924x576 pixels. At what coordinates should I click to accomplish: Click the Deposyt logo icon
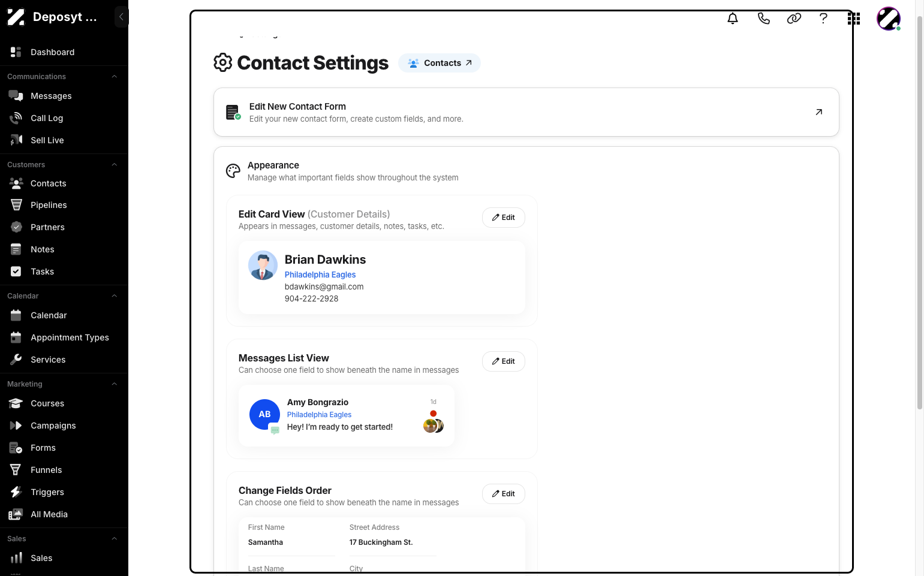click(x=16, y=17)
